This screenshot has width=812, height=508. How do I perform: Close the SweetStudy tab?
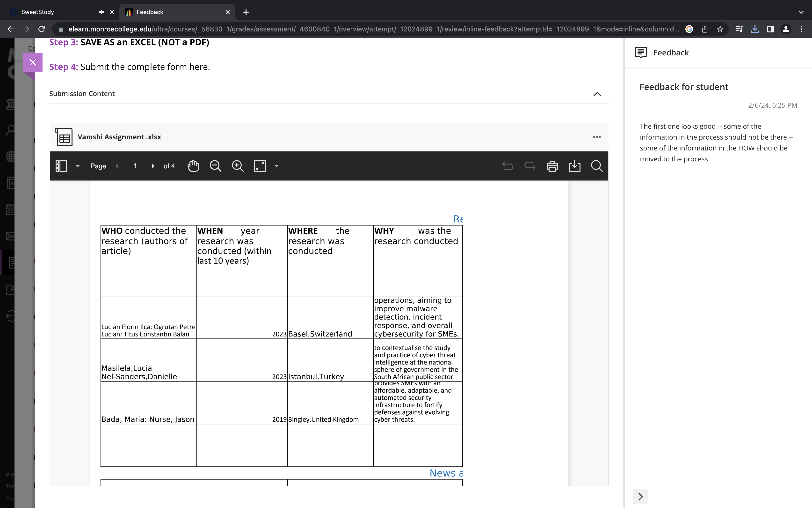pos(112,12)
